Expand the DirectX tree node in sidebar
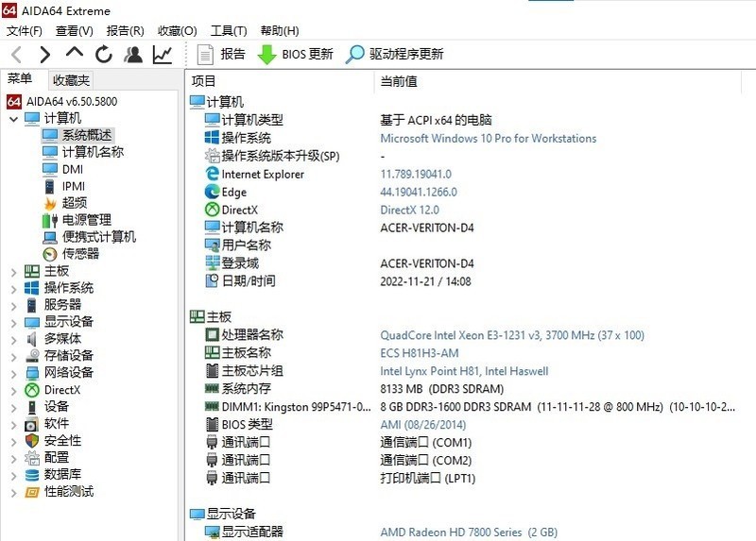756x541 pixels. click(x=14, y=390)
